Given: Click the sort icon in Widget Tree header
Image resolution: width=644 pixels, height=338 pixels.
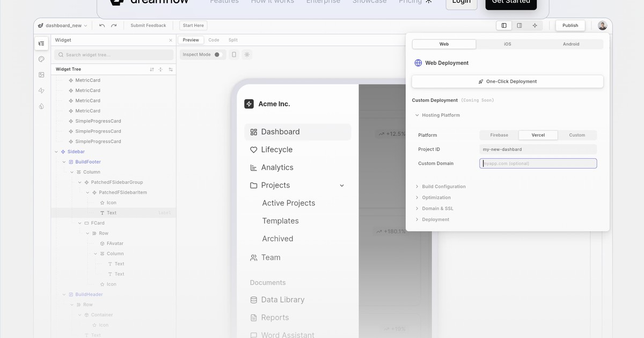Looking at the screenshot, I should coord(152,69).
